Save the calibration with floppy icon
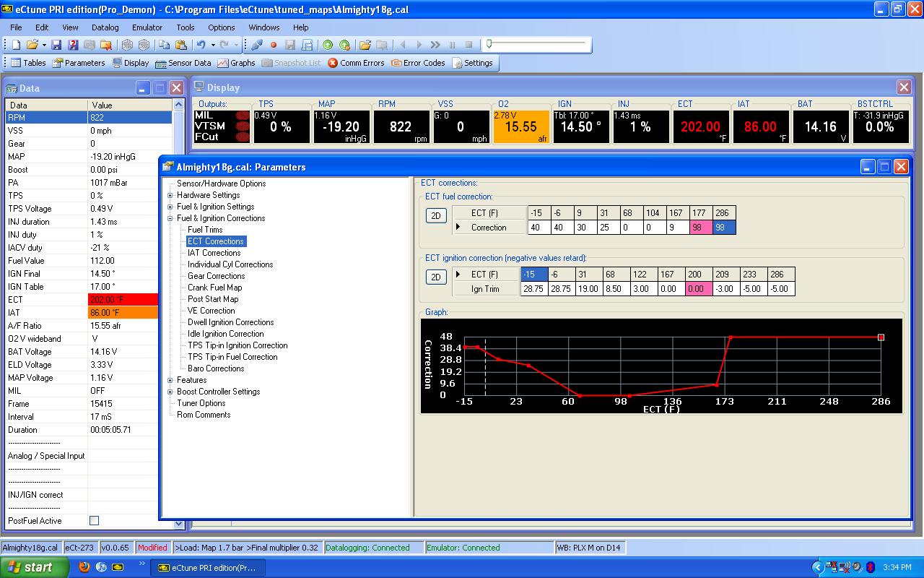Screen dimensions: 924x578 pos(56,45)
